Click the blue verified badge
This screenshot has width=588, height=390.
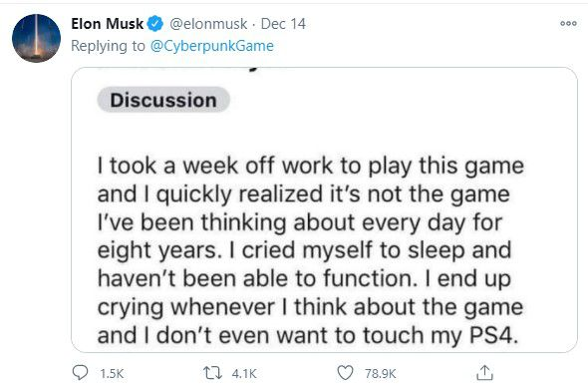154,24
